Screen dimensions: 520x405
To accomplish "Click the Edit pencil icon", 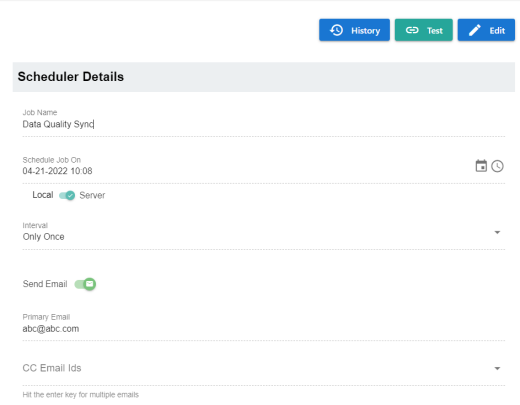I will pyautogui.click(x=475, y=30).
